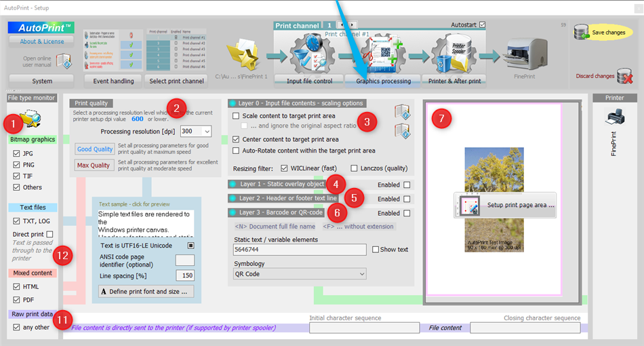Toggle the PDF checkbox
This screenshot has height=346, width=644.
pos(16,300)
